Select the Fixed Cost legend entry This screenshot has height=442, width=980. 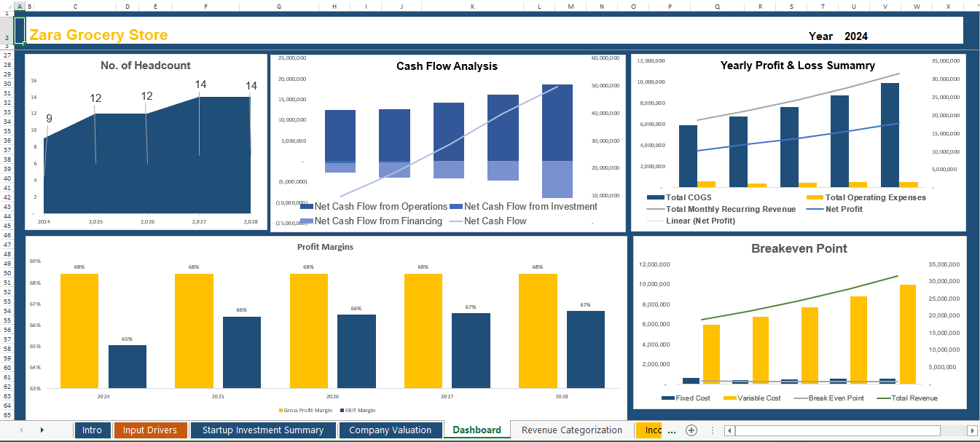[x=686, y=398]
